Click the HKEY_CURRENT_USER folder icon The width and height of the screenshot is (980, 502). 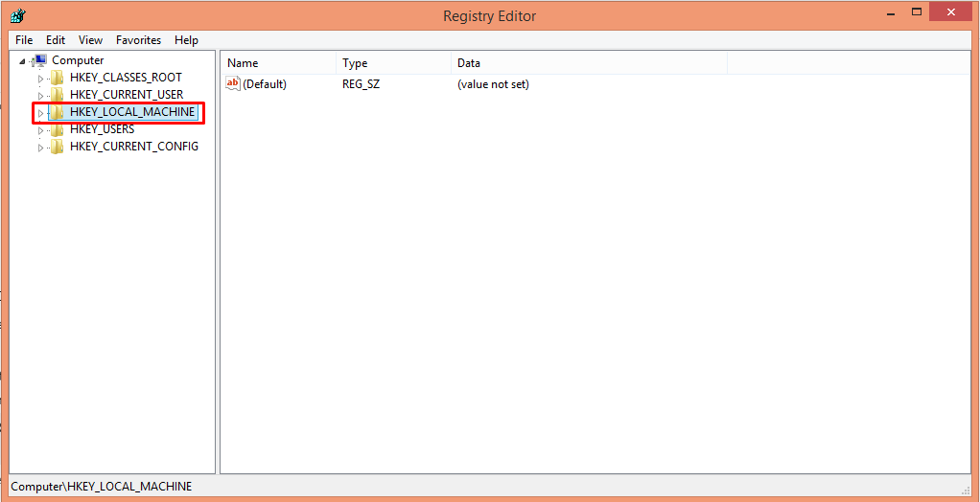coord(58,94)
